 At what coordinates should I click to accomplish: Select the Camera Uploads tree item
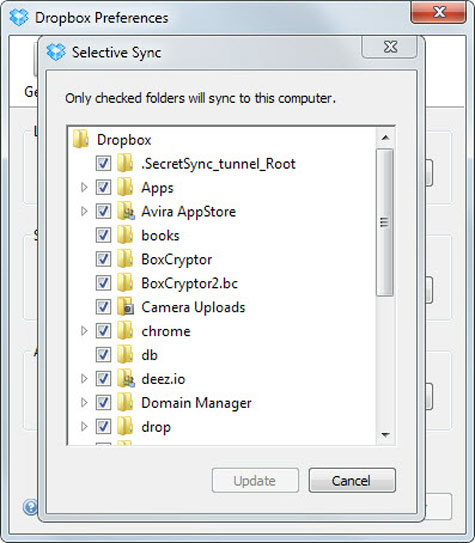193,307
